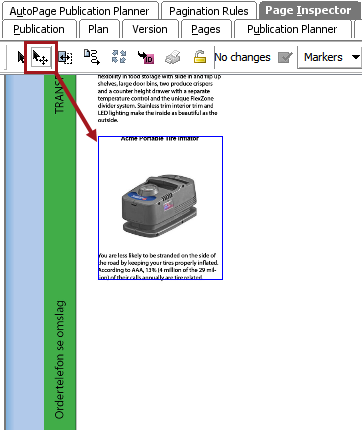Click the tire inflator product image
This screenshot has width=362, height=430.
click(159, 206)
